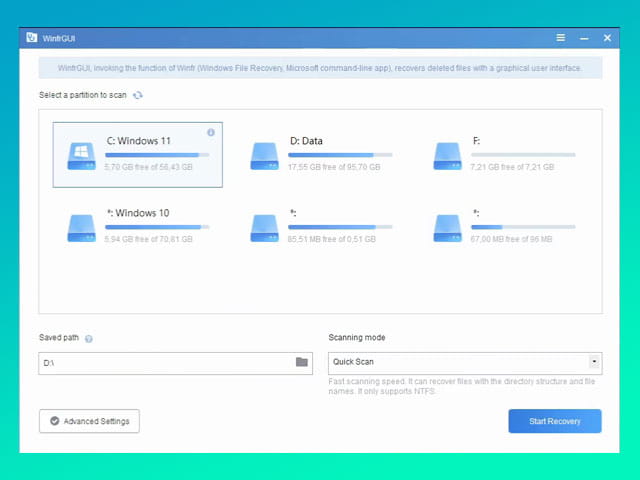Show info for C: Windows 11 partition
640x480 pixels.
(x=211, y=132)
